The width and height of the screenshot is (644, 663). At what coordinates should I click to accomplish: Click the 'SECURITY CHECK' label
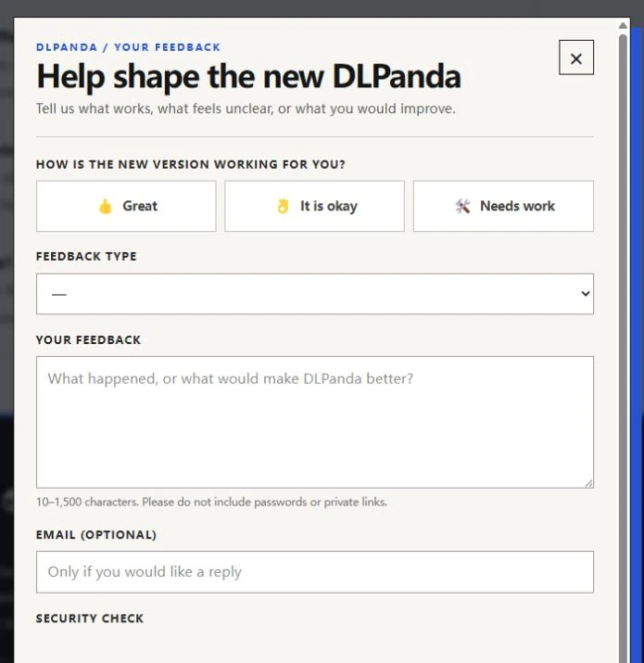(x=90, y=618)
